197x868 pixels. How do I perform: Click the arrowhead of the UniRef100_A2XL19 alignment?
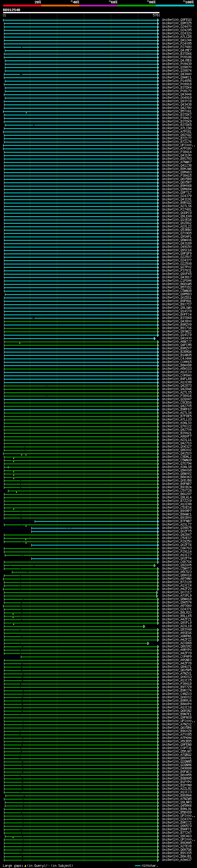point(144,626)
